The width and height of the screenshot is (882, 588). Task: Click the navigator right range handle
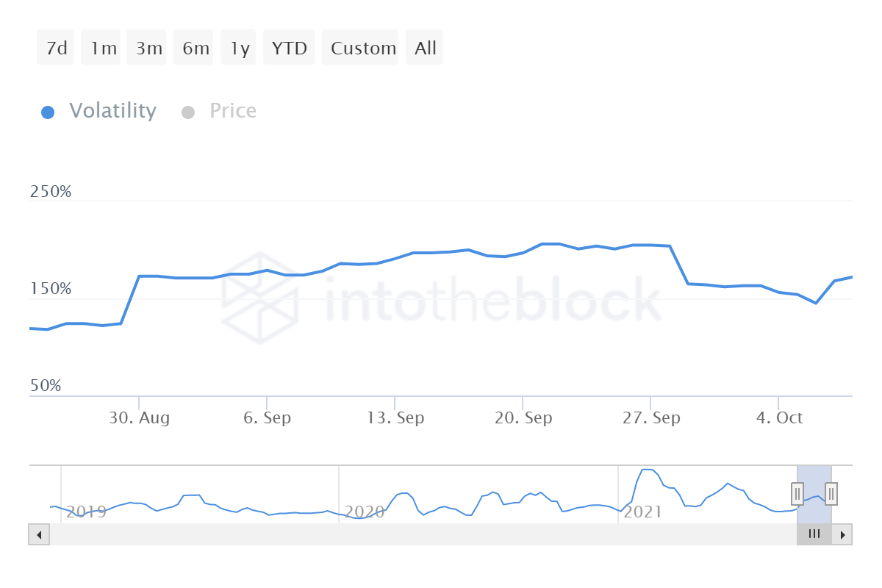[x=831, y=493]
